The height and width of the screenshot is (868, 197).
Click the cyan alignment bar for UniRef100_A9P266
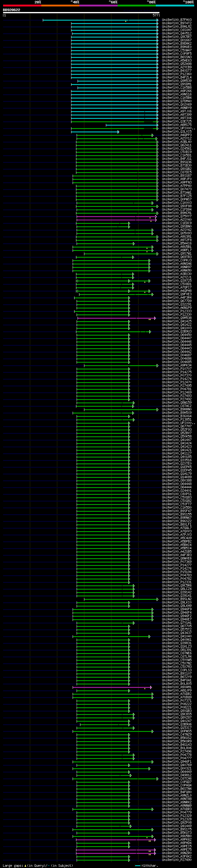pyautogui.click(x=115, y=91)
